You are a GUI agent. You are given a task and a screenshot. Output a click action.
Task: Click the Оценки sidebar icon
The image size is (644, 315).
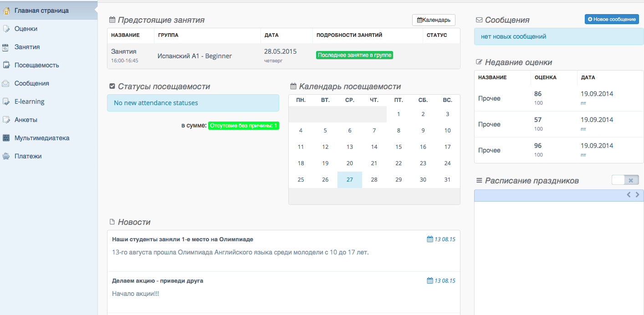point(6,29)
